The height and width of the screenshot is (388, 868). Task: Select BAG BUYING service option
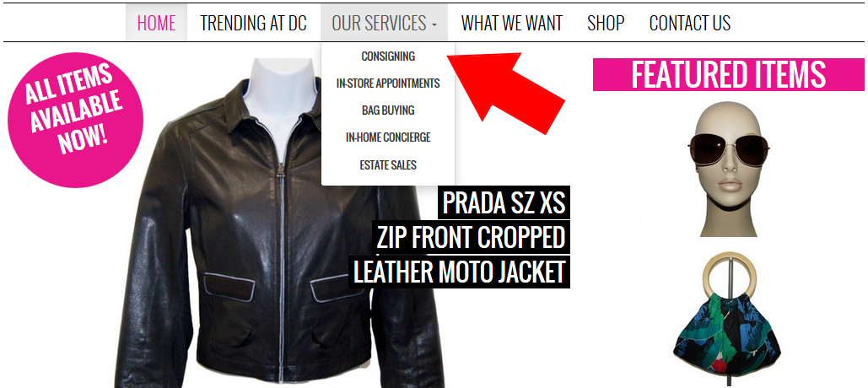388,110
